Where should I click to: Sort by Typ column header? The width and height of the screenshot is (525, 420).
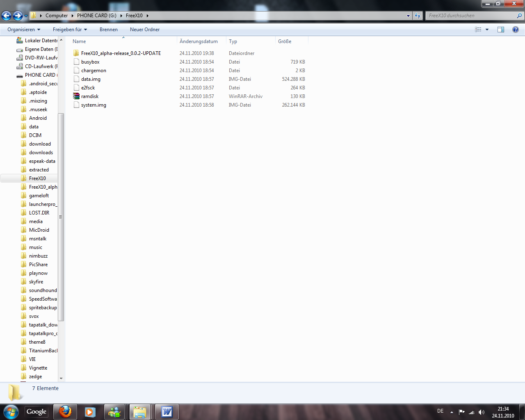click(x=251, y=41)
